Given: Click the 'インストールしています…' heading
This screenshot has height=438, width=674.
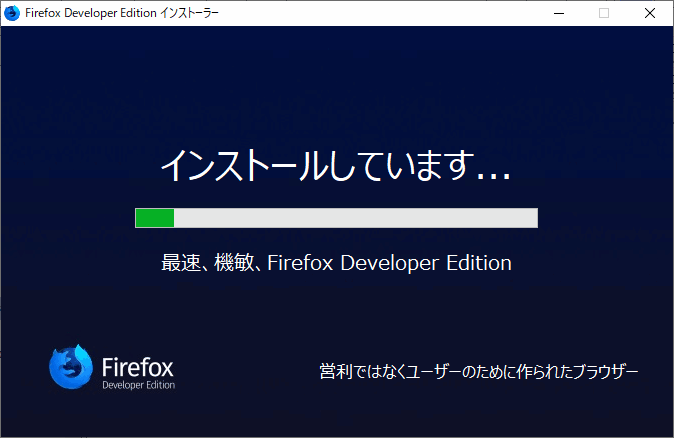Looking at the screenshot, I should 336,165.
